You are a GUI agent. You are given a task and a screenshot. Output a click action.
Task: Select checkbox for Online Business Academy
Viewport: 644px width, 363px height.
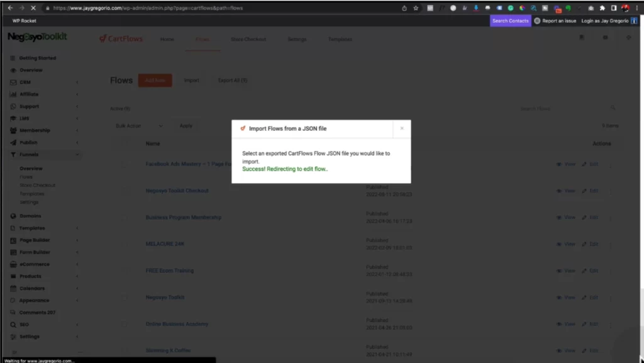tap(124, 324)
